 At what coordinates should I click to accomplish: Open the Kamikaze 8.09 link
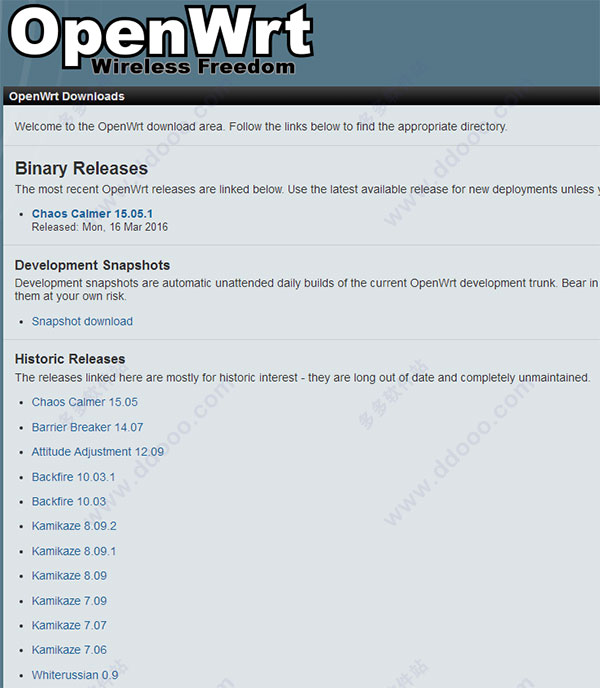(69, 575)
